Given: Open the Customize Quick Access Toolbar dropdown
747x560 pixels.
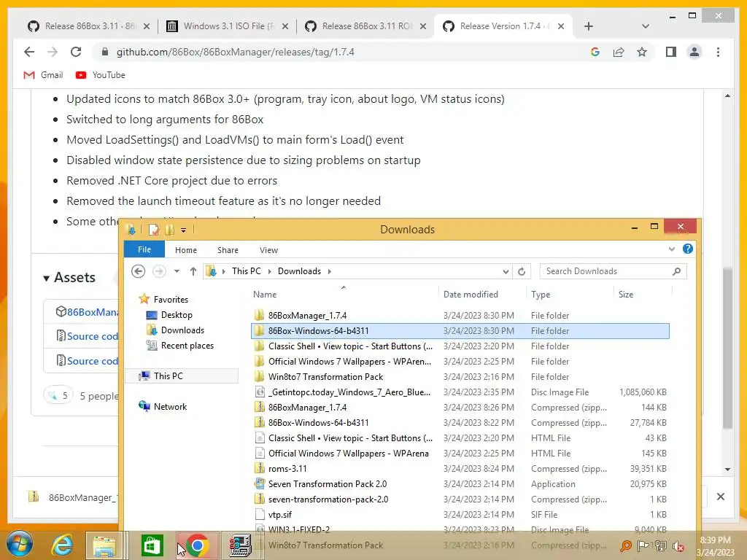Looking at the screenshot, I should pyautogui.click(x=183, y=230).
